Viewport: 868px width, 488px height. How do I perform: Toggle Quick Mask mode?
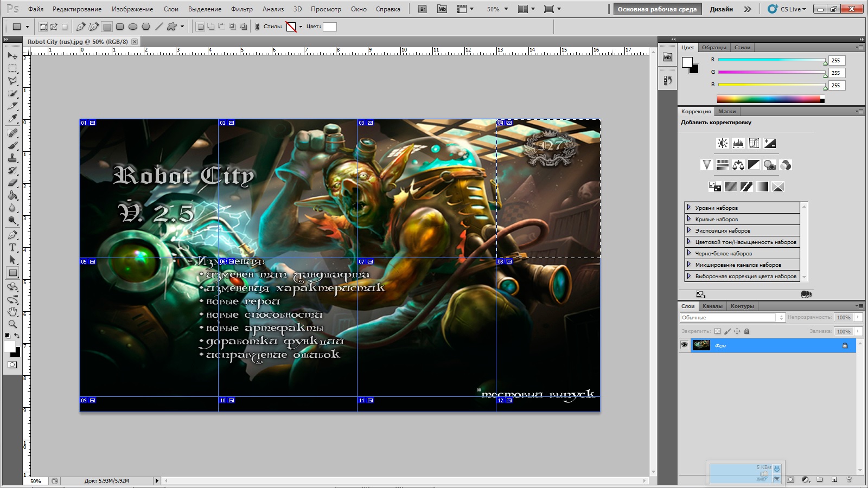tap(12, 365)
